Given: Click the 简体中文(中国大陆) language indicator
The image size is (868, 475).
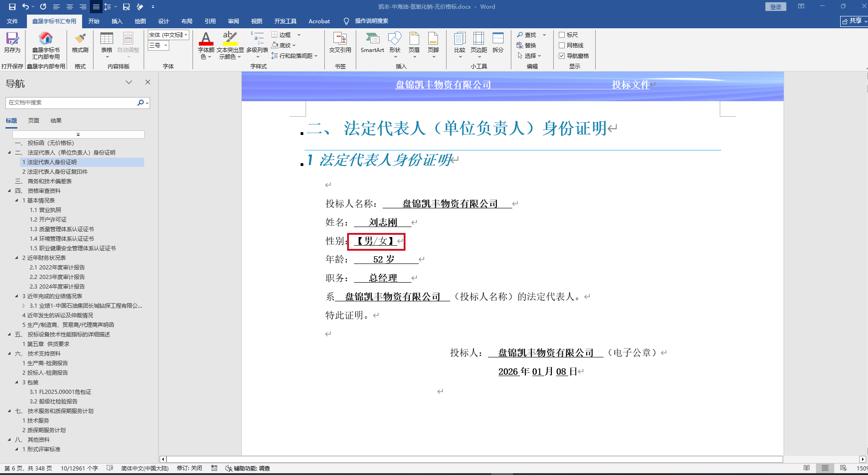Looking at the screenshot, I should [x=145, y=468].
